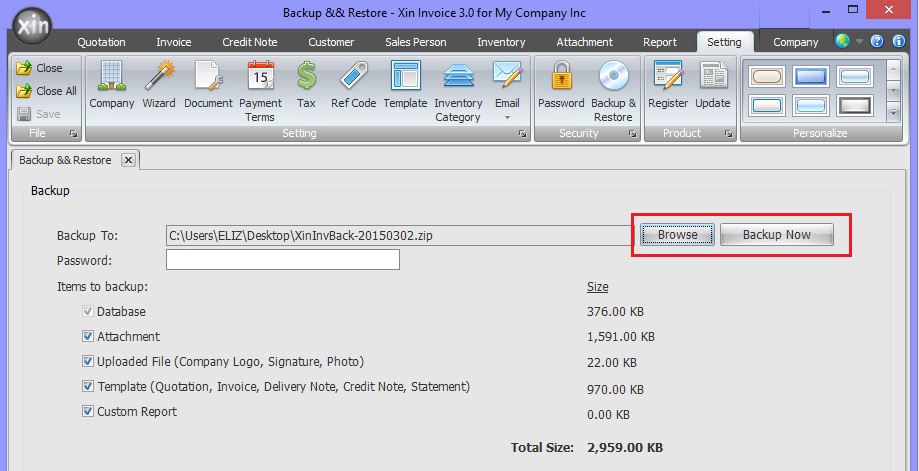Viewport: 919px width, 471px height.
Task: Click the blue info icon
Action: [899, 41]
